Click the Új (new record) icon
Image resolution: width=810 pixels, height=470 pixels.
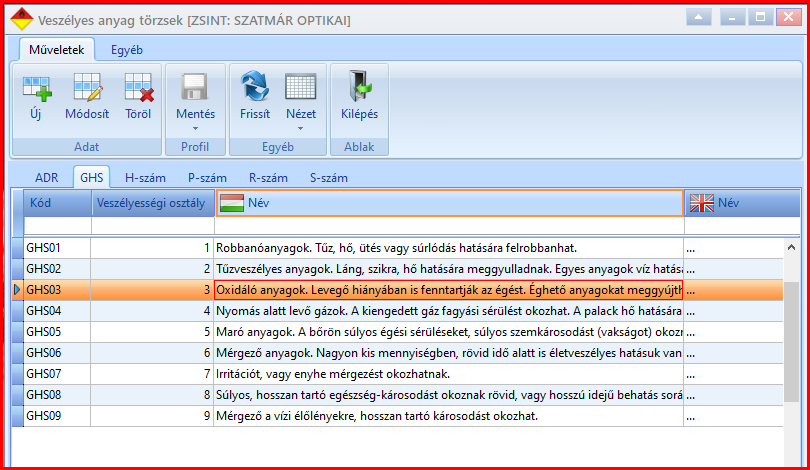tap(37, 88)
